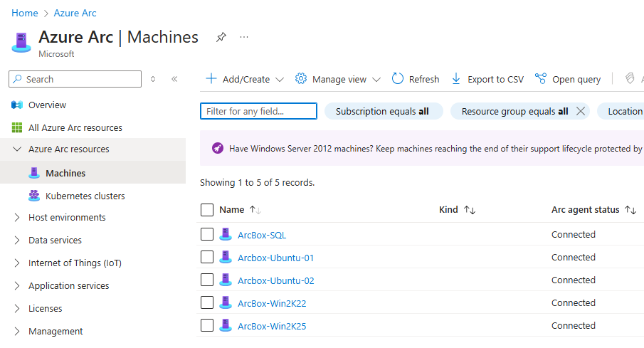Go to Home breadcrumb link
The height and width of the screenshot is (348, 644).
[x=25, y=13]
